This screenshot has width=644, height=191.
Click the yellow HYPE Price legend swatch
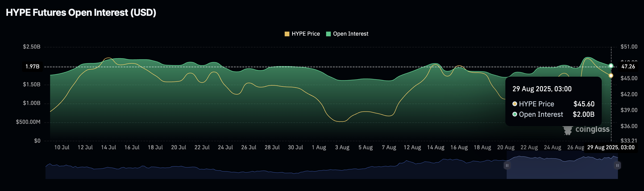click(287, 34)
